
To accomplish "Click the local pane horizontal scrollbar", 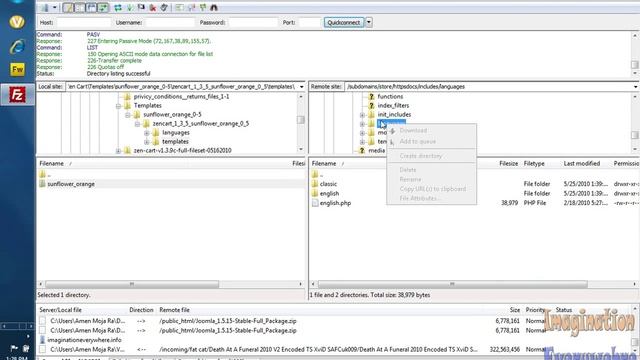I will (x=132, y=284).
